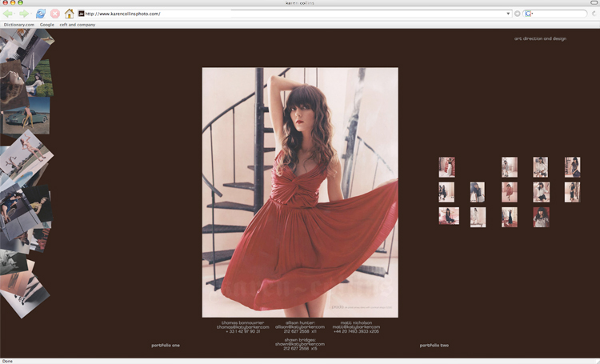Open thumbnail of seated woman in white blouse

pyautogui.click(x=541, y=167)
